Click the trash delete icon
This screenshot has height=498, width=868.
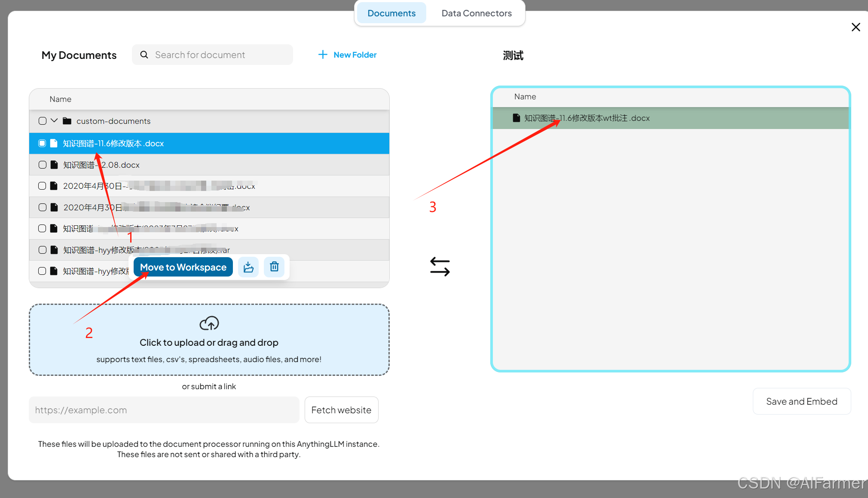(274, 267)
